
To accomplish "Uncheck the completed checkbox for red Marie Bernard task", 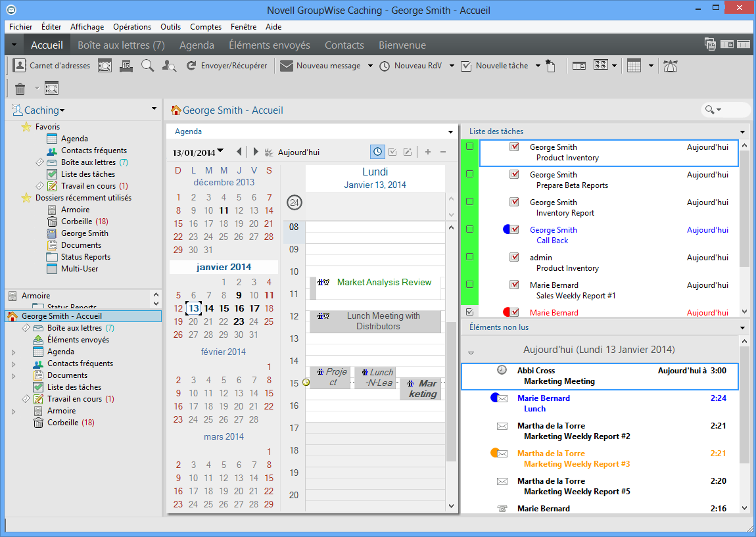I will (x=469, y=312).
